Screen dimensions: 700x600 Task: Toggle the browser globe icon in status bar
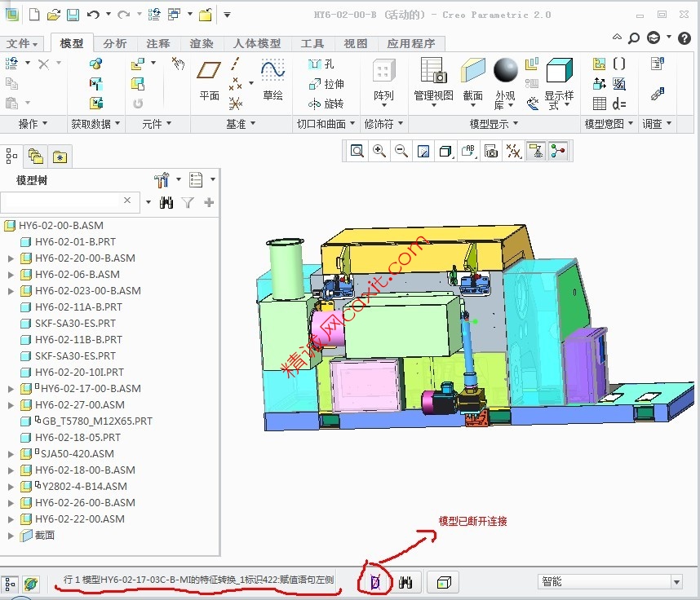(x=31, y=584)
